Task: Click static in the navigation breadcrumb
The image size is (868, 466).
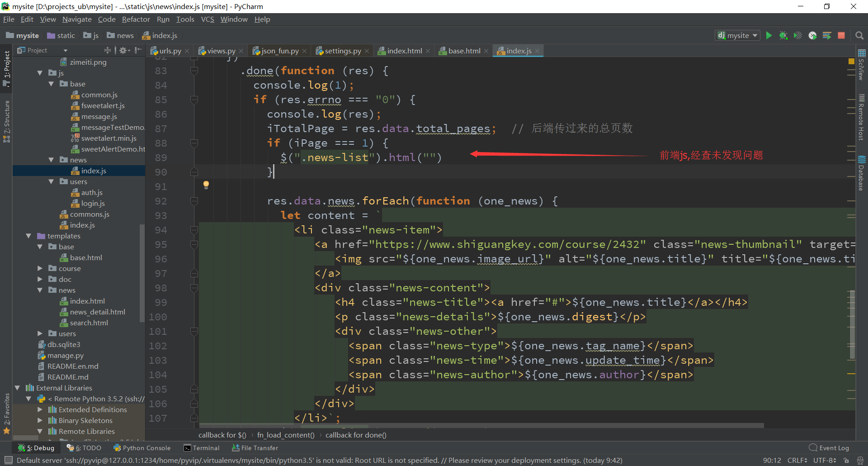Action: pyautogui.click(x=61, y=35)
